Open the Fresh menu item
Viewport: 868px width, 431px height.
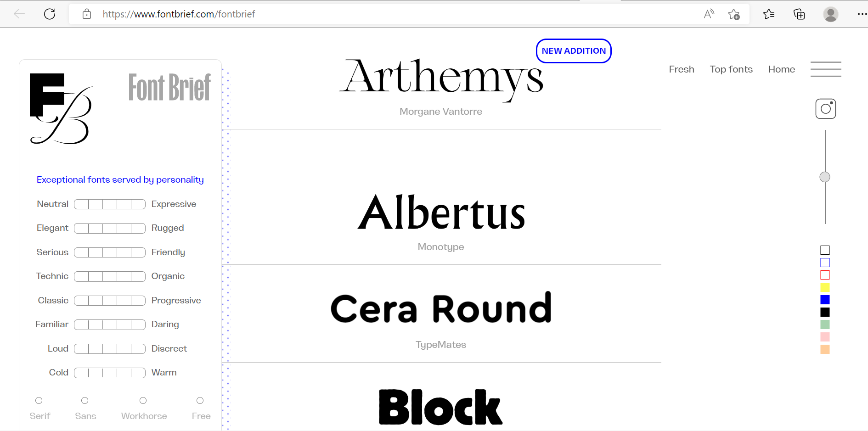682,69
